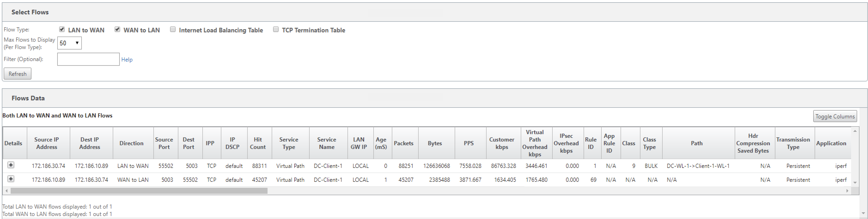The width and height of the screenshot is (868, 219).
Task: Click the table's horizontal scrollbar right arrow
Action: (x=847, y=191)
